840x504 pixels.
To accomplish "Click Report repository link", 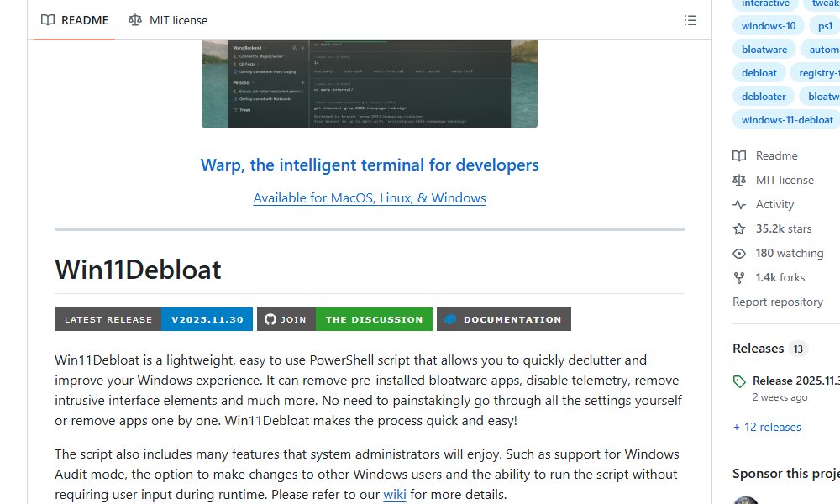I will click(777, 302).
